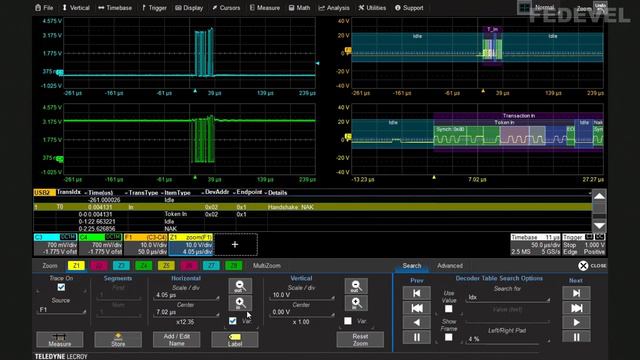Jump to first match in Prev column
The image size is (640, 360).
[416, 293]
